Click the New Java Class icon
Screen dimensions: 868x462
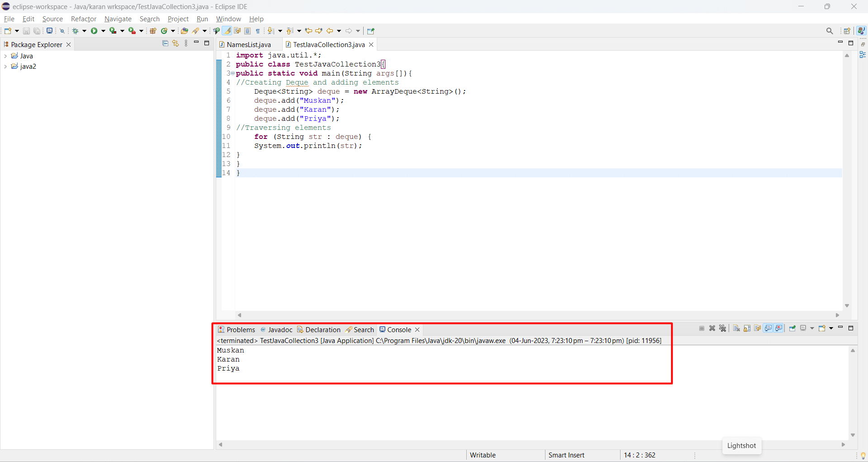click(164, 31)
